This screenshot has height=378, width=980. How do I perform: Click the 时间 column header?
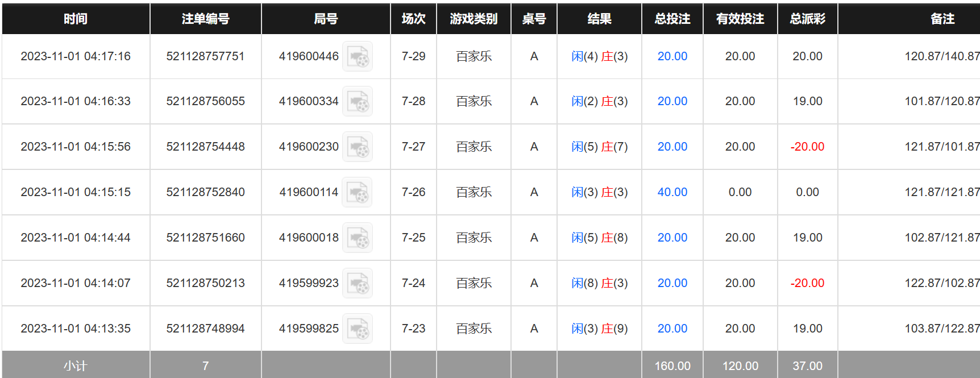[76, 19]
